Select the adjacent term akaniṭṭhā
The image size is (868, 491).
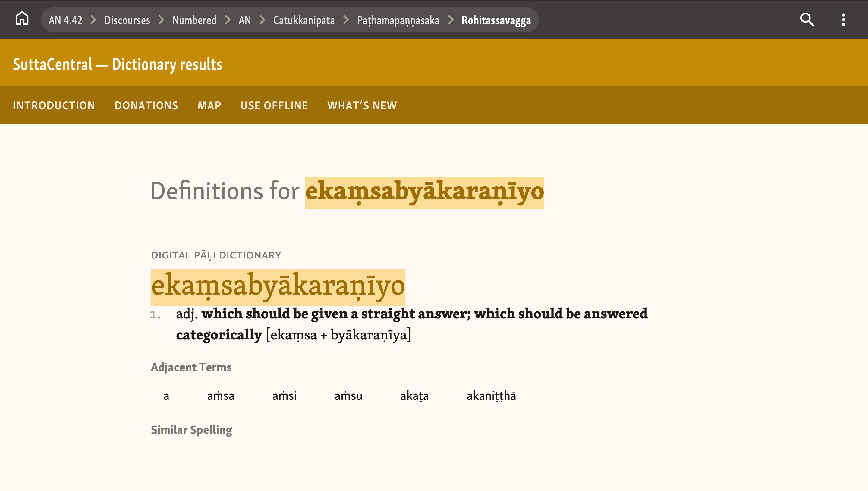tap(491, 396)
